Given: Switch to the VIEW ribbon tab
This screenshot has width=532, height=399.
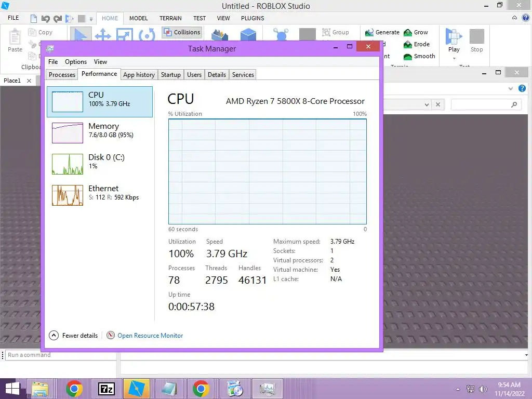Looking at the screenshot, I should click(x=223, y=18).
